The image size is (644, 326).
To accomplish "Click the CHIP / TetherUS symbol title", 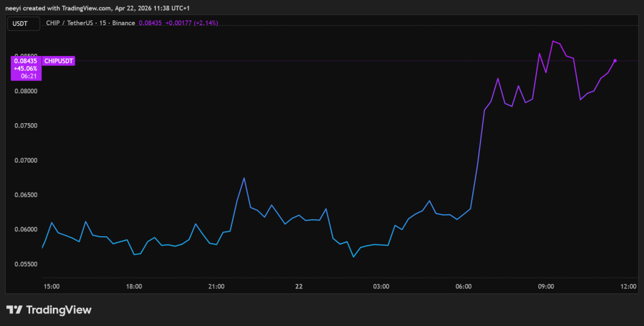I will coord(70,23).
